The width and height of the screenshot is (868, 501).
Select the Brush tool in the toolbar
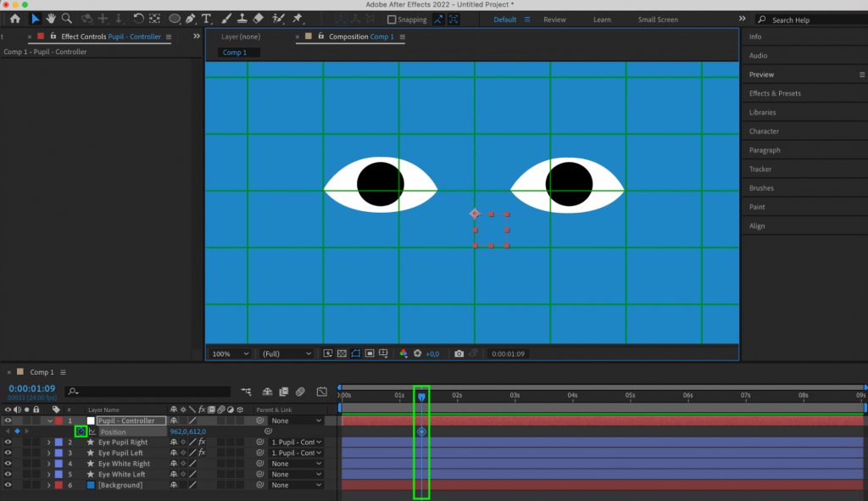pos(226,19)
